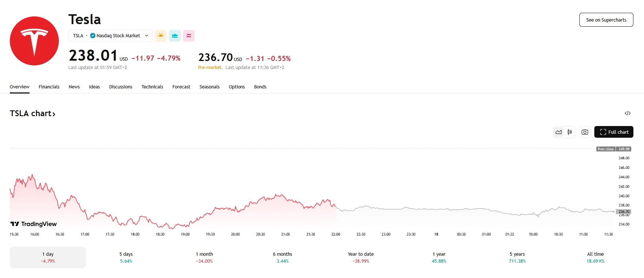Click the orange sun market status icon

[161, 36]
